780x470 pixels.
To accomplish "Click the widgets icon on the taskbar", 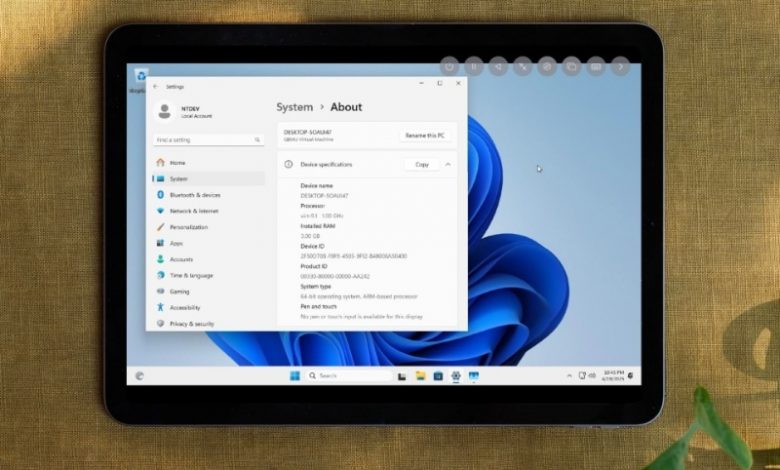I will click(139, 376).
